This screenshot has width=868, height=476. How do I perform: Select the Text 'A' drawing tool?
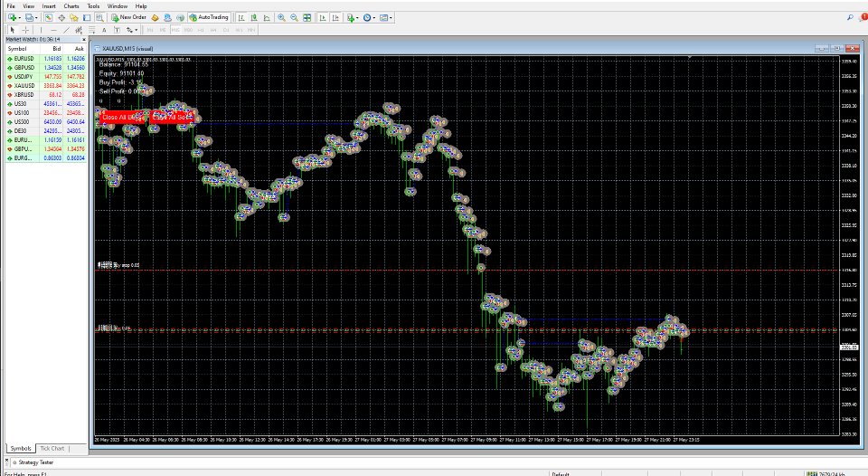[104, 30]
